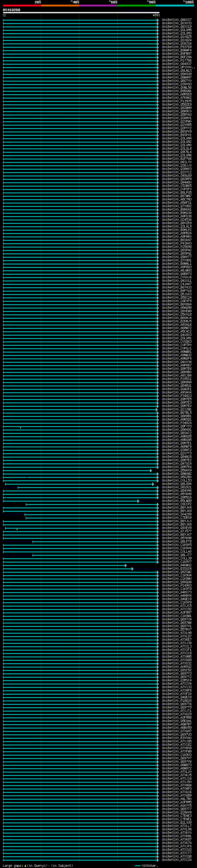Click the cyan ~100% identity legend segment
Image resolution: width=197 pixels, height=868 pixels.
(x=175, y=6)
